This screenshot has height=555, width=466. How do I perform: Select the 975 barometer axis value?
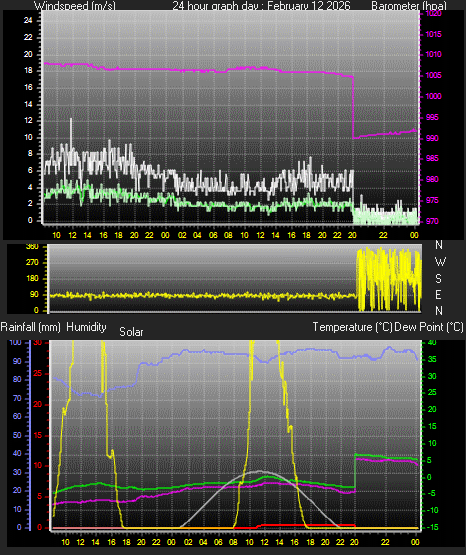click(432, 200)
